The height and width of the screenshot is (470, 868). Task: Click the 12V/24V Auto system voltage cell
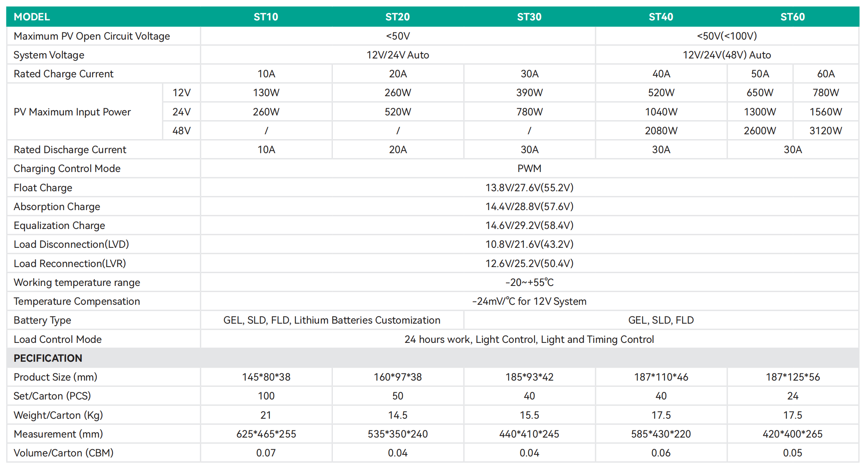[x=398, y=55]
